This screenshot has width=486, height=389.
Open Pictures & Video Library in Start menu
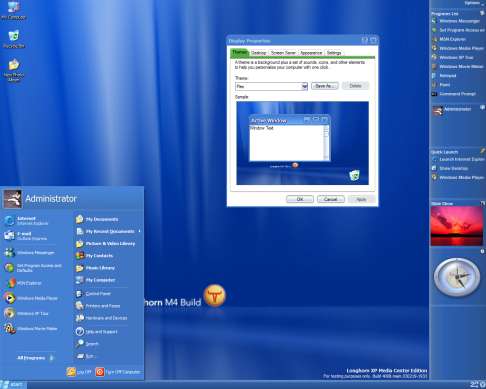point(106,244)
